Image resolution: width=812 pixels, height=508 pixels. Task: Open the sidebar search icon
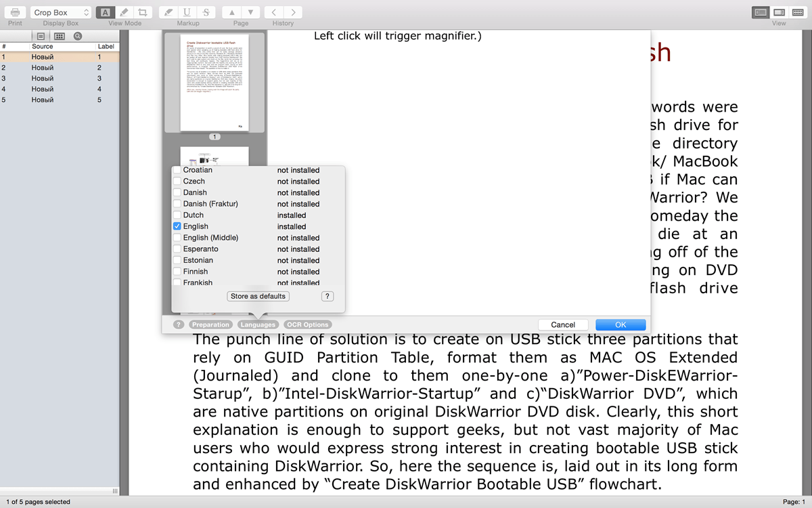pos(78,36)
